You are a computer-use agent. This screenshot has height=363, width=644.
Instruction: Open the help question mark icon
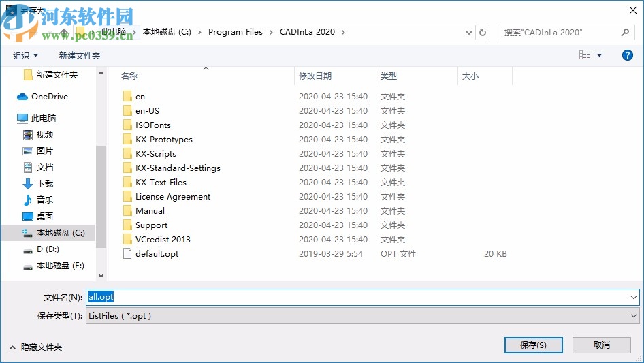(627, 55)
